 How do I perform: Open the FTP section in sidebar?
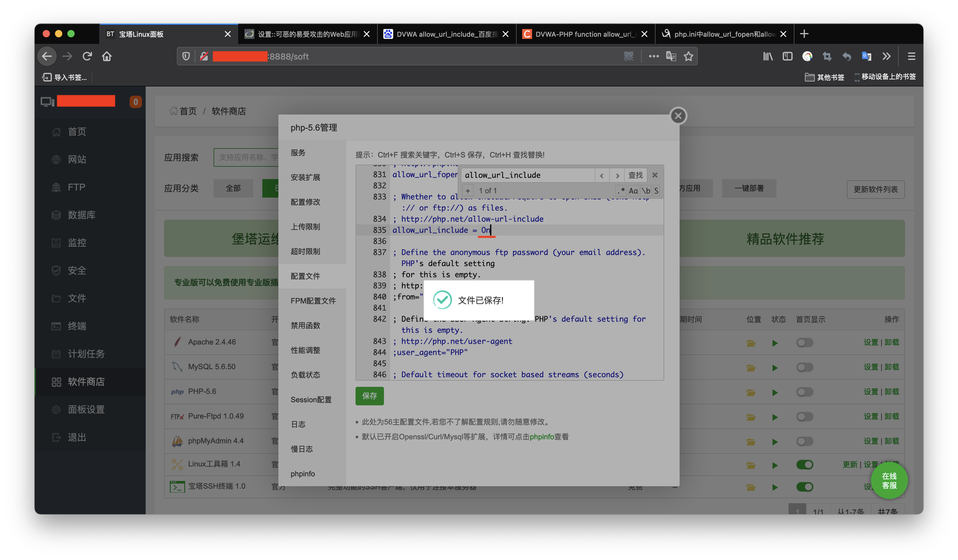76,187
